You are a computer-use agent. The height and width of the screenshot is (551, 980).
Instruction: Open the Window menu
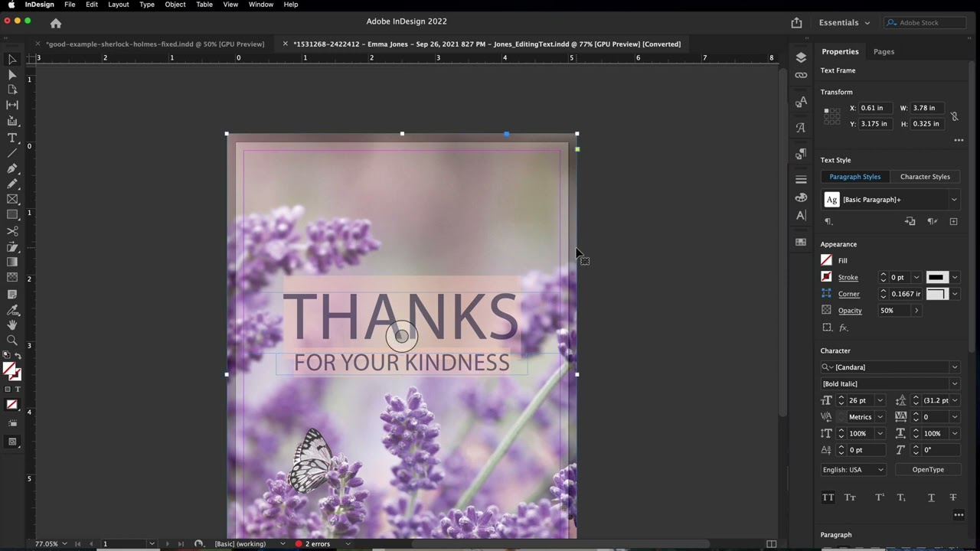tap(261, 5)
